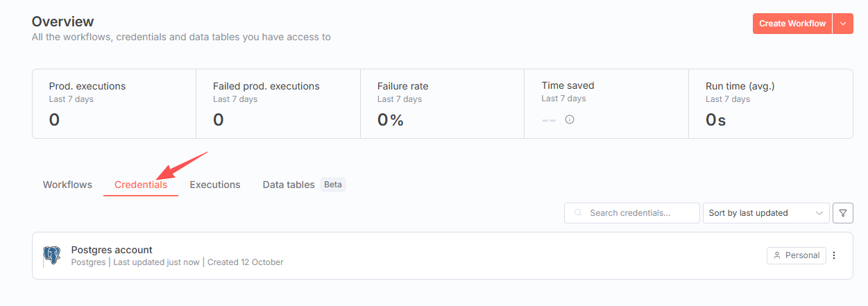Select the Run time (avg.) card
Screen dimensions: 868x306
point(770,103)
